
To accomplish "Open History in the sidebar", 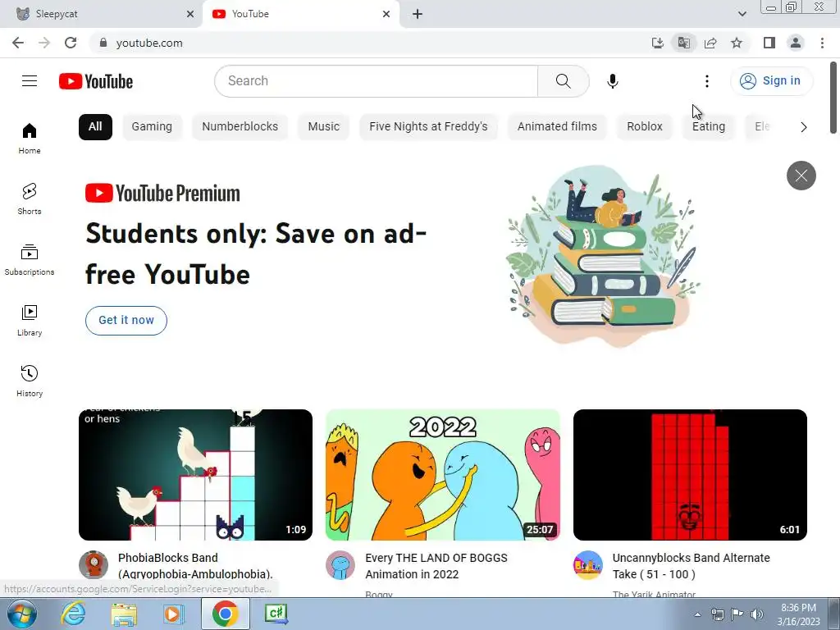I will pos(30,381).
